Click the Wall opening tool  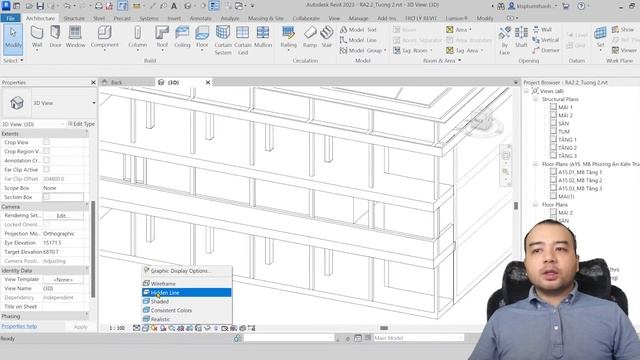pyautogui.click(x=542, y=30)
